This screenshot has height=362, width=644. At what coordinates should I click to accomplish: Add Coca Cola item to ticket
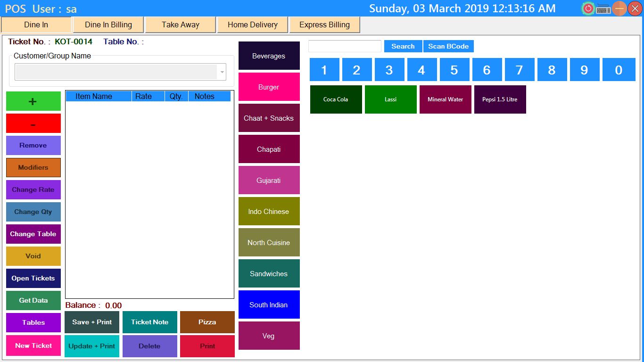(336, 99)
